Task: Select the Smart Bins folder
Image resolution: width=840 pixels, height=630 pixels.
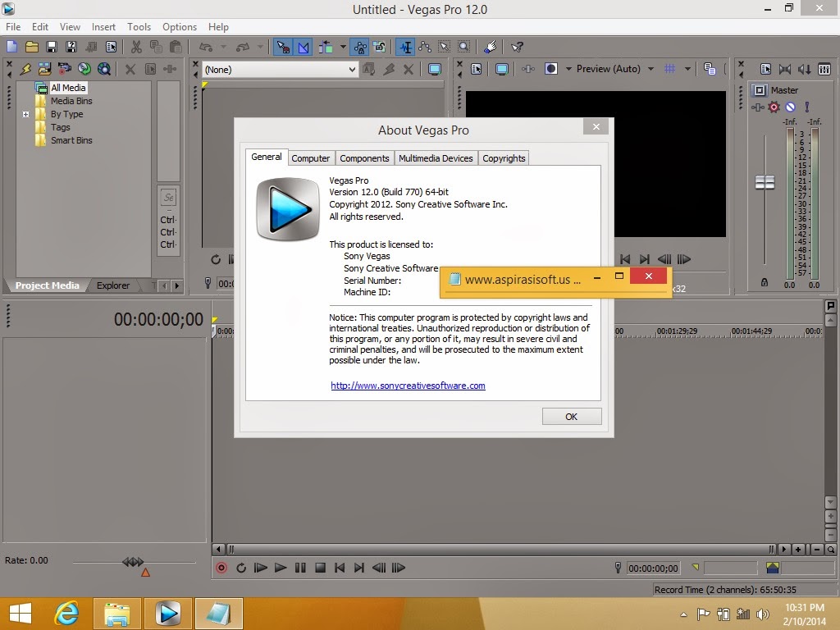Action: click(71, 140)
